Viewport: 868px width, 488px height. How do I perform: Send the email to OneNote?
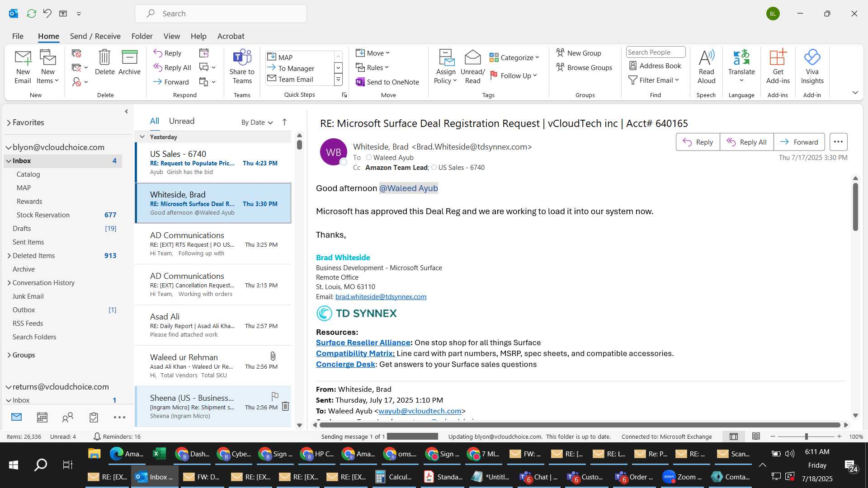click(387, 82)
